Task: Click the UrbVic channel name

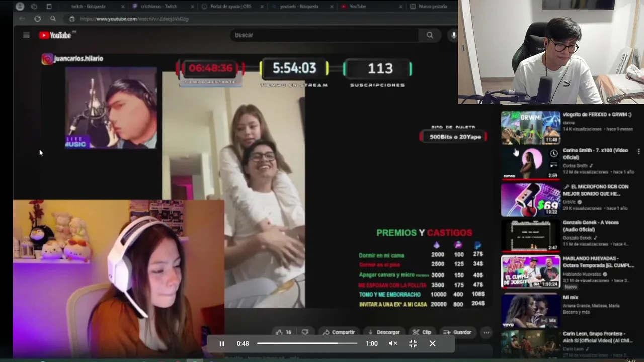Action: click(570, 202)
